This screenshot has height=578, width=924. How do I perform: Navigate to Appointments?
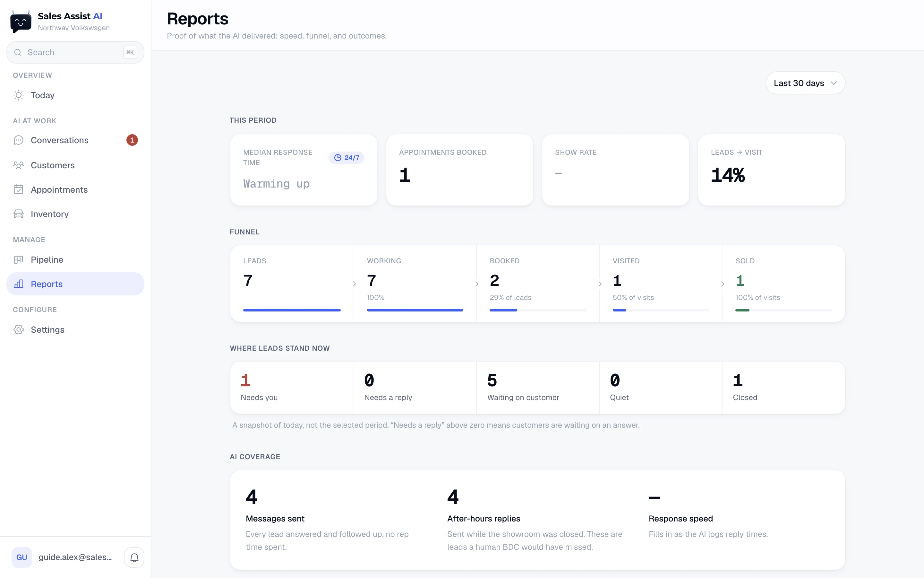pos(75,189)
